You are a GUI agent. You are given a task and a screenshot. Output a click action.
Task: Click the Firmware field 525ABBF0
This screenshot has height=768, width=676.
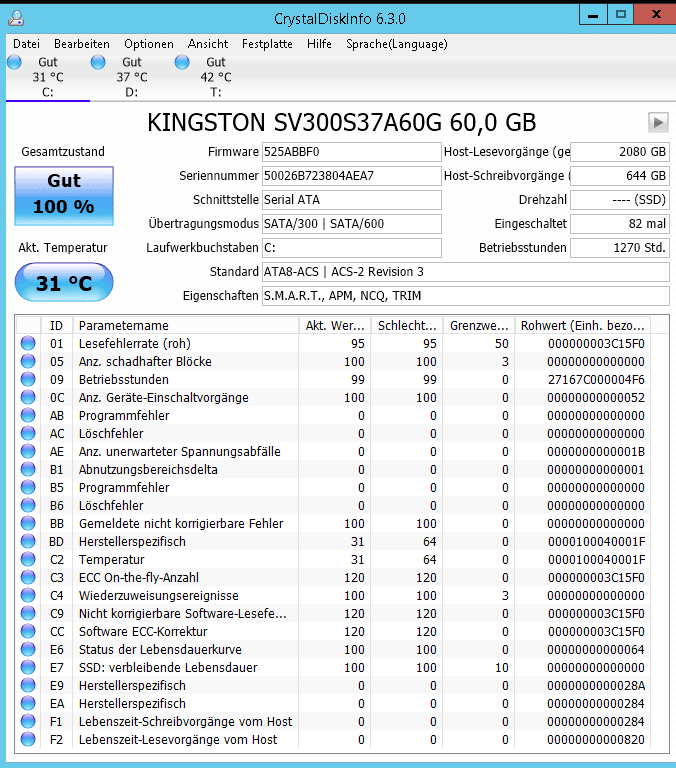click(352, 152)
